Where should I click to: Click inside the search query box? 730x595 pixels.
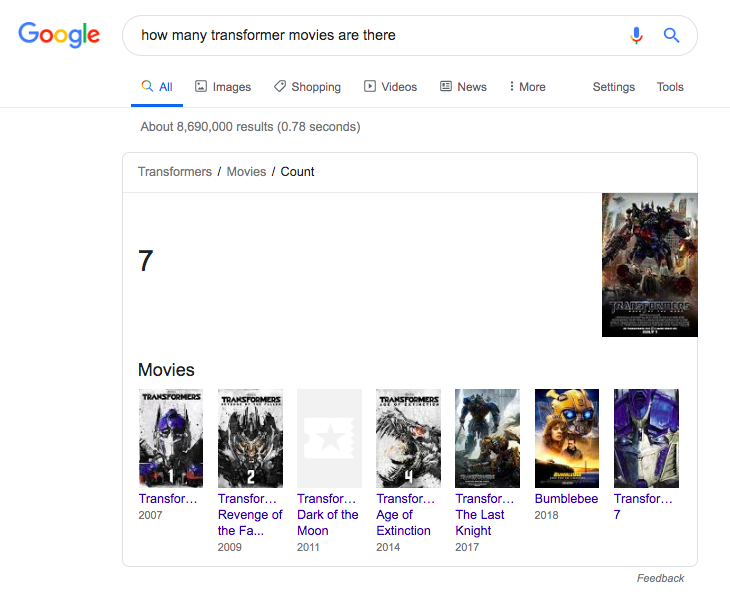click(x=370, y=35)
